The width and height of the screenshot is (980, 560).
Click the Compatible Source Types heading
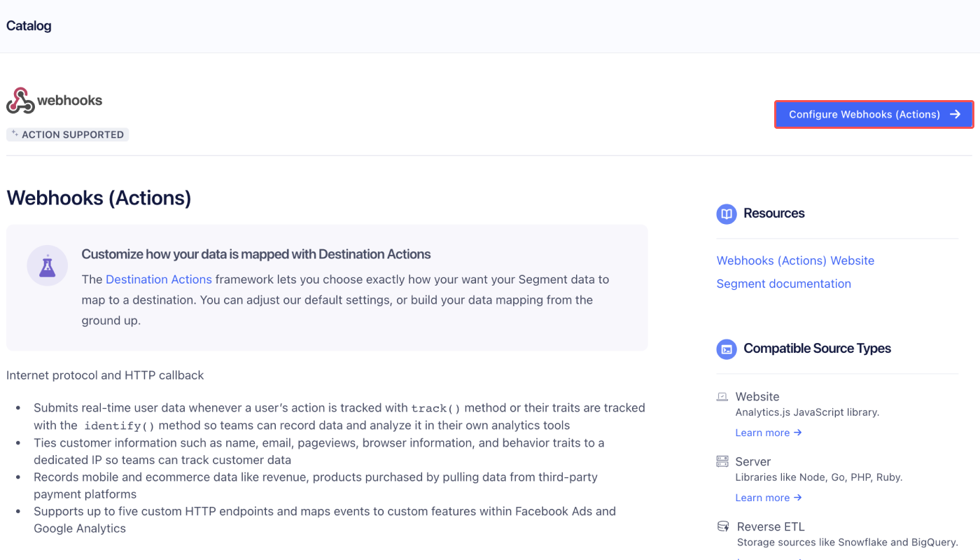pos(817,349)
